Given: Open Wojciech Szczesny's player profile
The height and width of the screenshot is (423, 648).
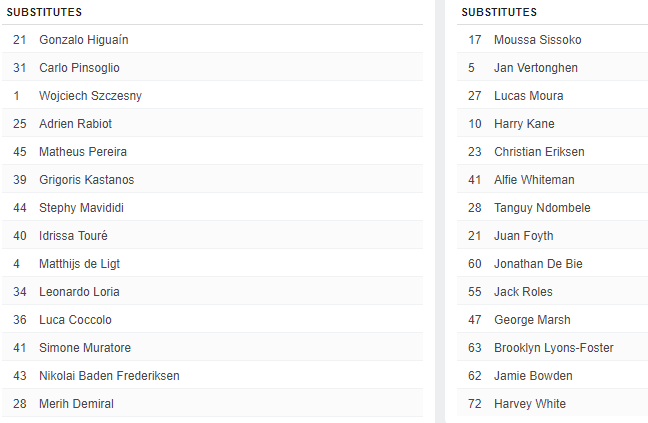Looking at the screenshot, I should 90,96.
